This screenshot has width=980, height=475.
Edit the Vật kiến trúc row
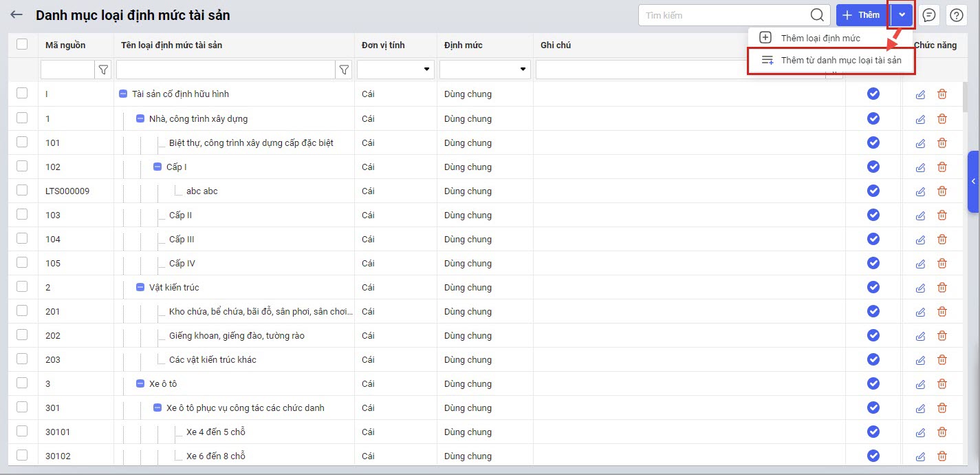[921, 288]
